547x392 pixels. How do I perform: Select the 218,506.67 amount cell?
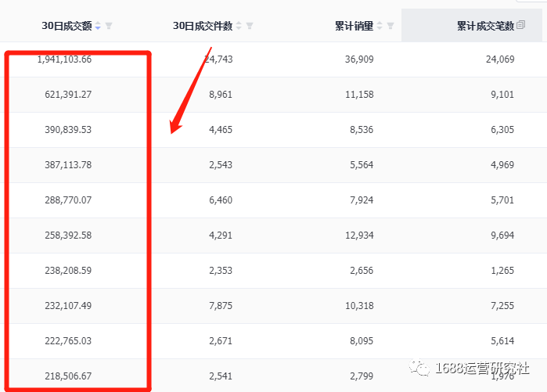tap(68, 376)
